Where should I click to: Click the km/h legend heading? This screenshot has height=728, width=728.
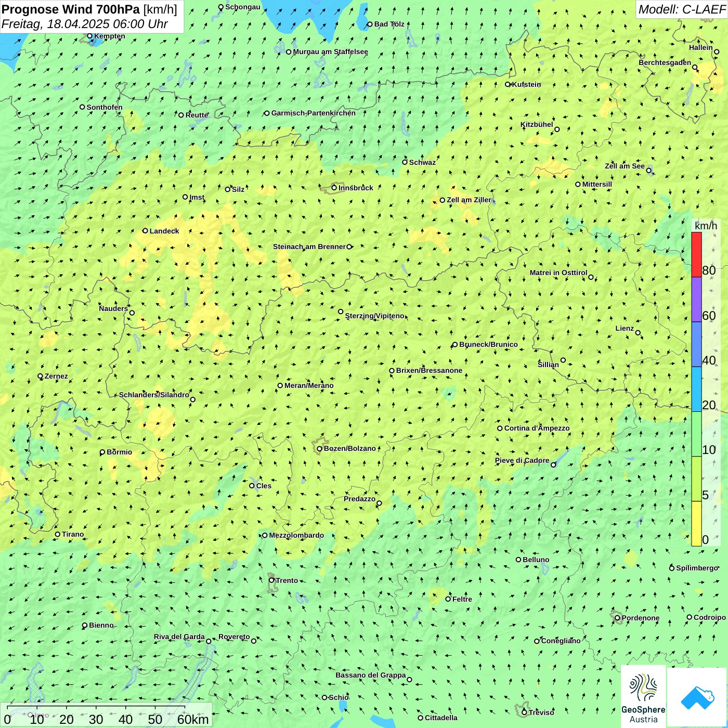pos(706,226)
